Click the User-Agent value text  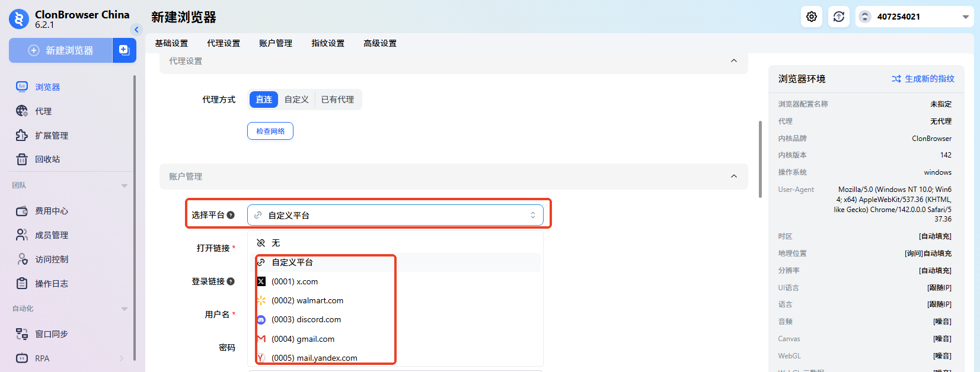tap(893, 204)
